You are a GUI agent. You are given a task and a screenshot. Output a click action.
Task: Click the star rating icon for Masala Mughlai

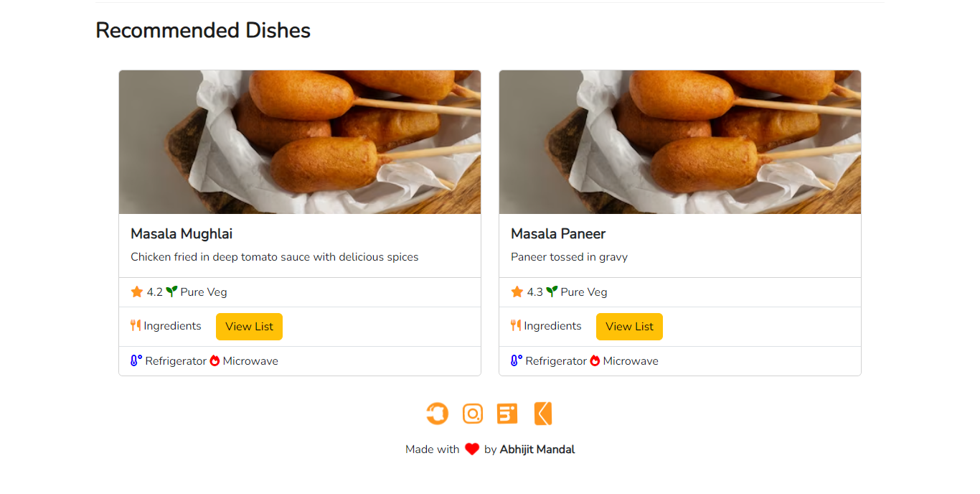click(x=135, y=291)
